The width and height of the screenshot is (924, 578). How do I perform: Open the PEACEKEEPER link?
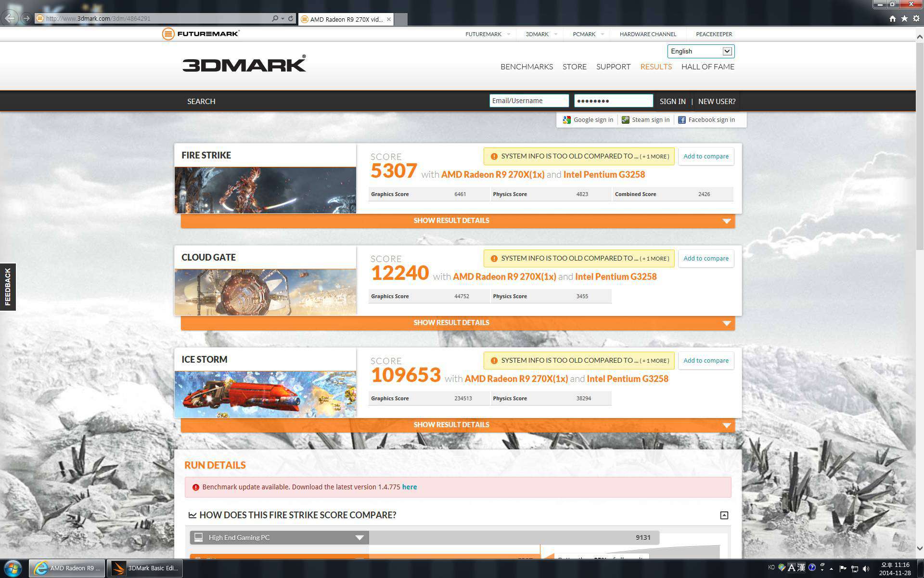714,34
